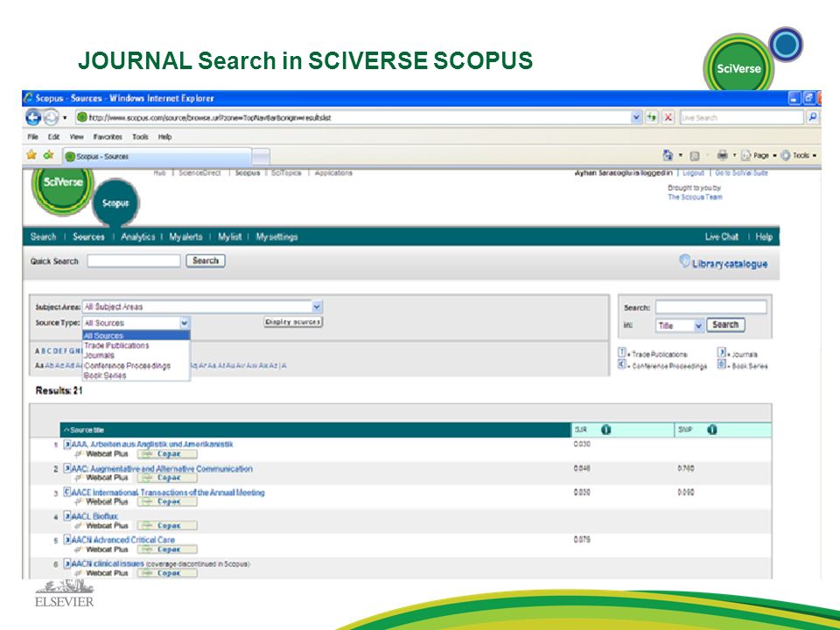Open Favorites Center with the star icon

click(x=31, y=156)
